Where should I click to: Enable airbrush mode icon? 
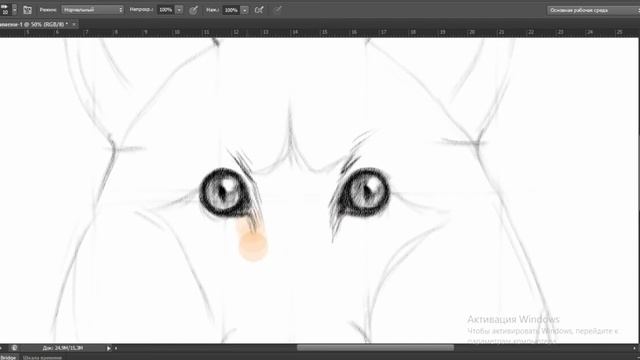point(259,10)
